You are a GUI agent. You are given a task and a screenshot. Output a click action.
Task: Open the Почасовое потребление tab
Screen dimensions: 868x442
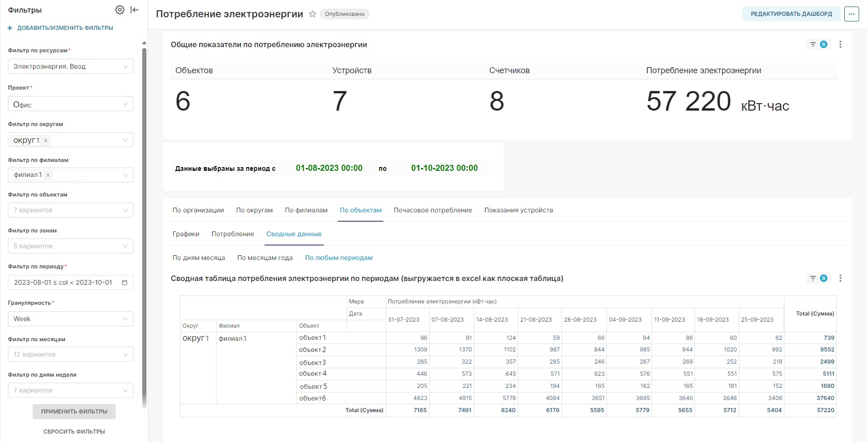tap(433, 210)
